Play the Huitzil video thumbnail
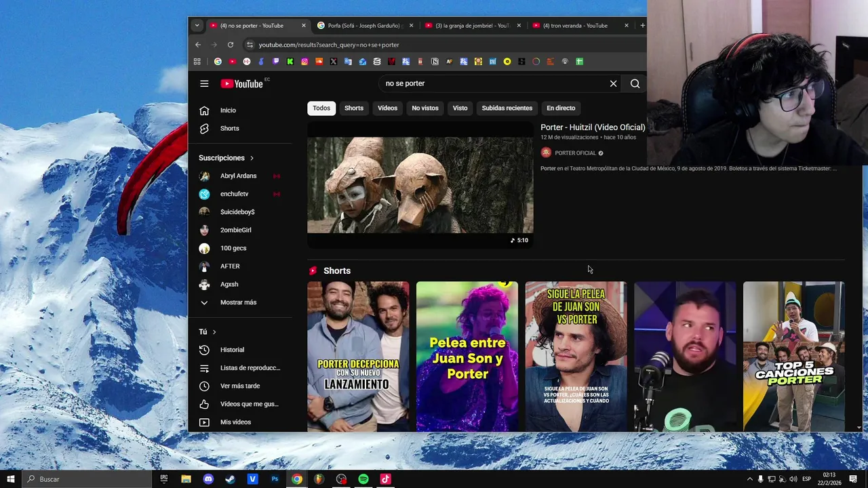 pyautogui.click(x=420, y=184)
